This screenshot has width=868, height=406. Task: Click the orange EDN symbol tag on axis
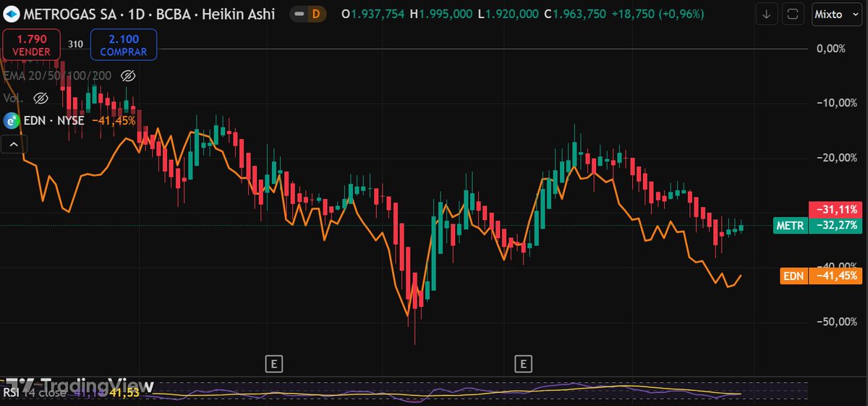point(793,276)
